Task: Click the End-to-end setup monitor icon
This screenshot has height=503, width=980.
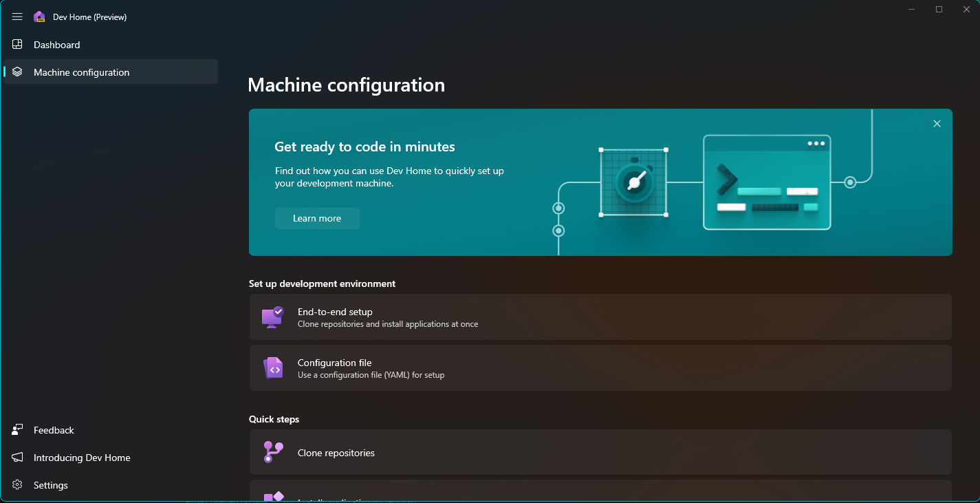Action: click(x=273, y=317)
